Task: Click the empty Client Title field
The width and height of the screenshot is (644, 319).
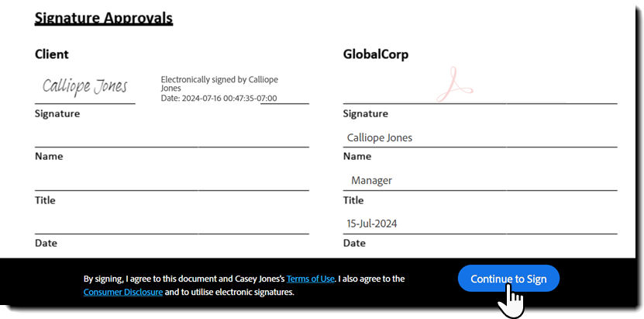Action: [x=171, y=179]
